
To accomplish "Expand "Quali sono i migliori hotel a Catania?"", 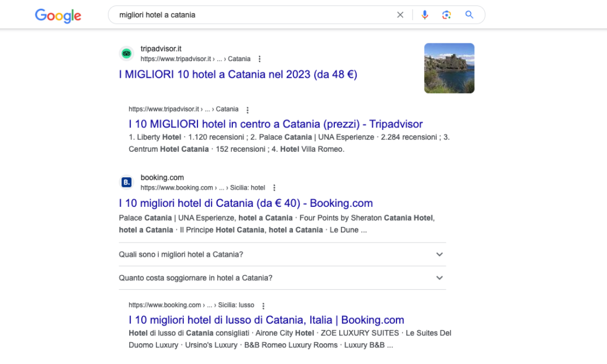I will [282, 254].
